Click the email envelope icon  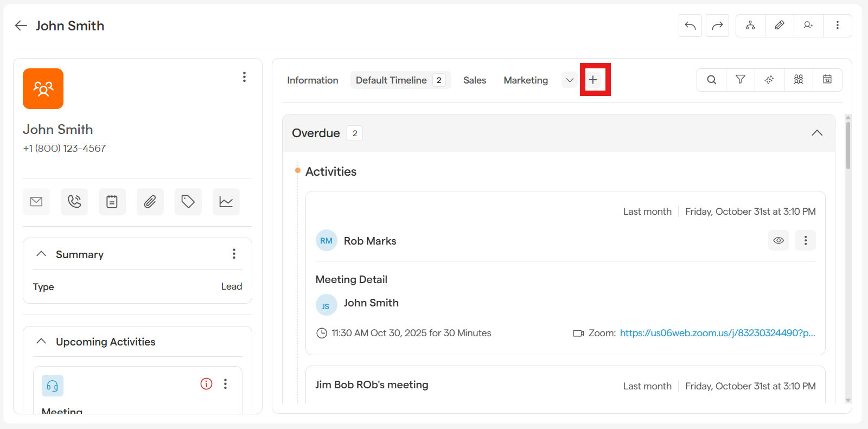tap(36, 202)
